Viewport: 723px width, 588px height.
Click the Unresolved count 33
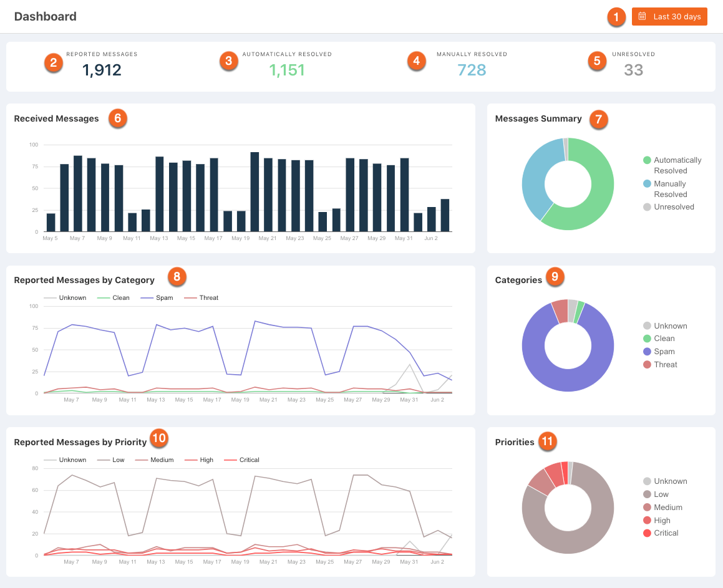634,70
